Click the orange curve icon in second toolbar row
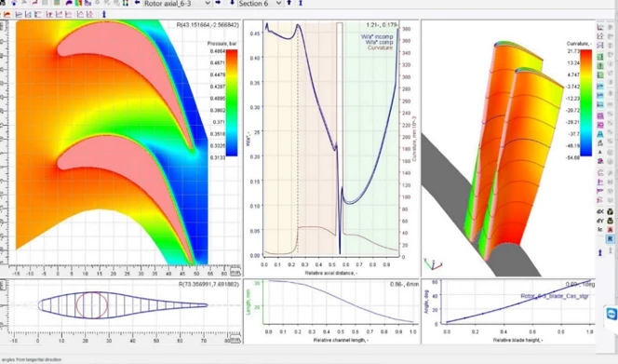Screen dimensions: 618x364 point(7,14)
